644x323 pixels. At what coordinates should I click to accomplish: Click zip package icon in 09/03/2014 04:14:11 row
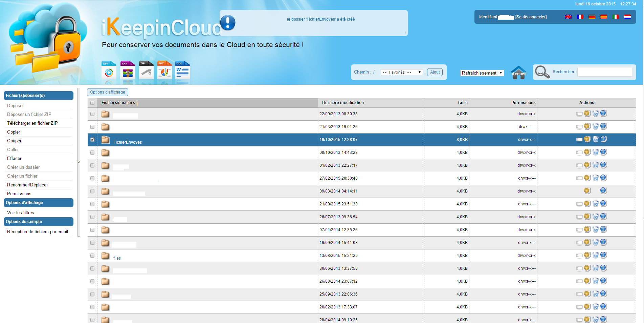click(x=587, y=191)
